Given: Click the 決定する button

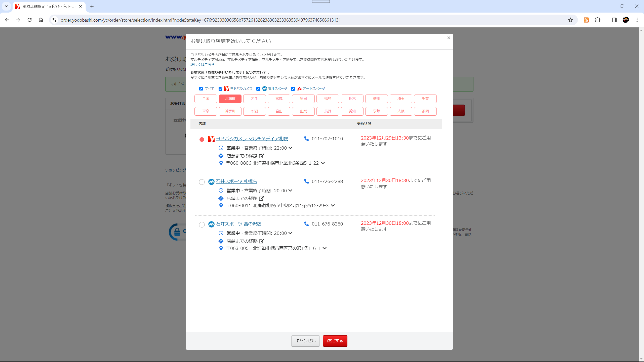Looking at the screenshot, I should click(x=335, y=341).
